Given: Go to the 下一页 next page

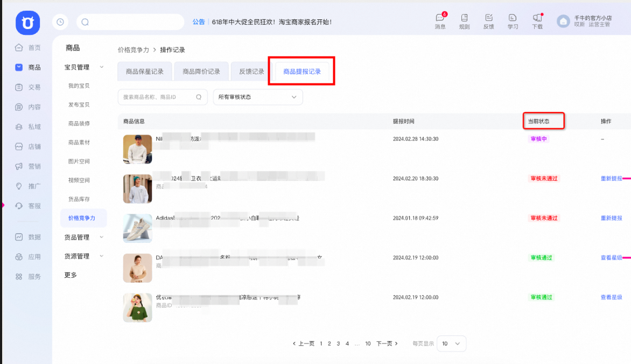Looking at the screenshot, I should [x=387, y=344].
